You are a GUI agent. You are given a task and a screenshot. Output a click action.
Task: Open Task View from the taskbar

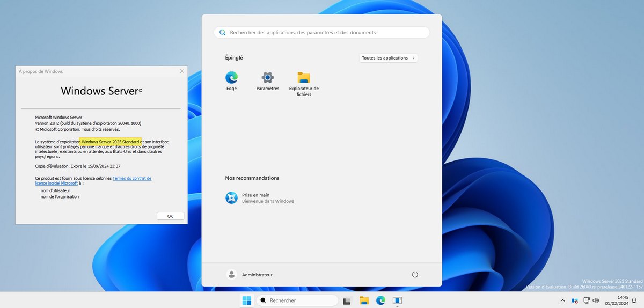pos(347,300)
